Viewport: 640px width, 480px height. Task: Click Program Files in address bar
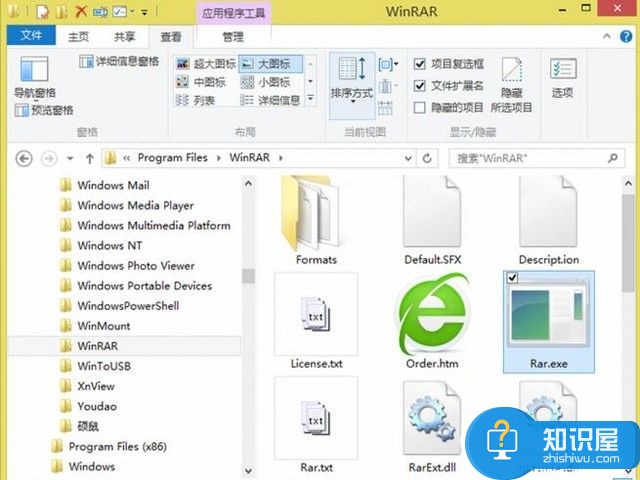(x=173, y=158)
